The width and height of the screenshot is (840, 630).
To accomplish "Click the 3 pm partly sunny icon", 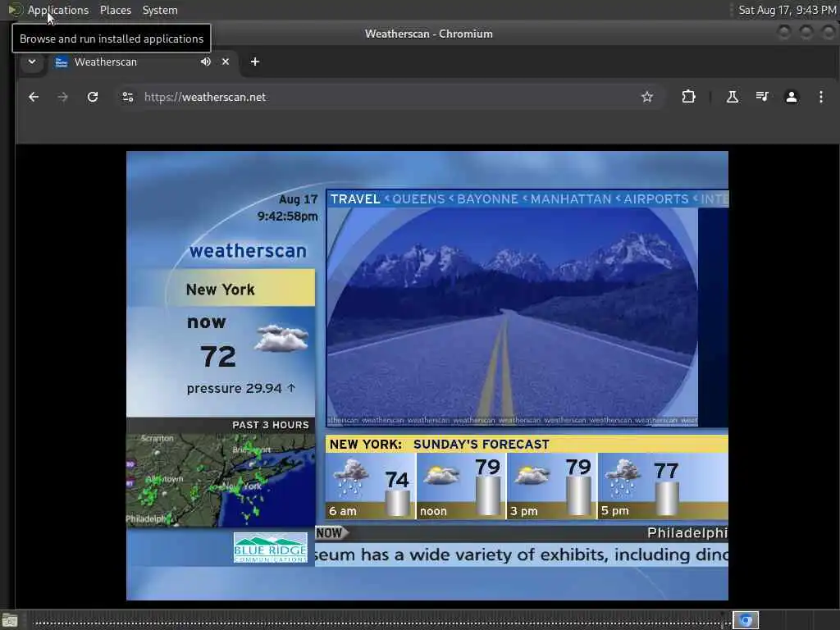I will (x=532, y=475).
